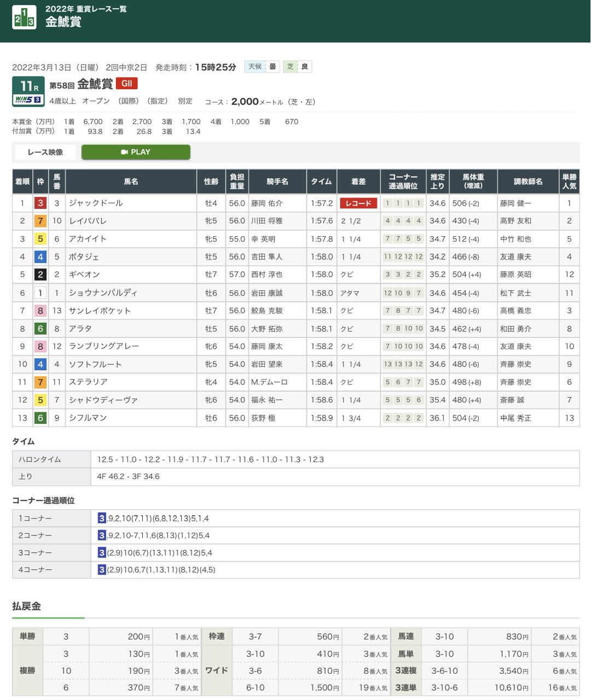
Task: Open jockey 川田 将雅
Action: [267, 221]
